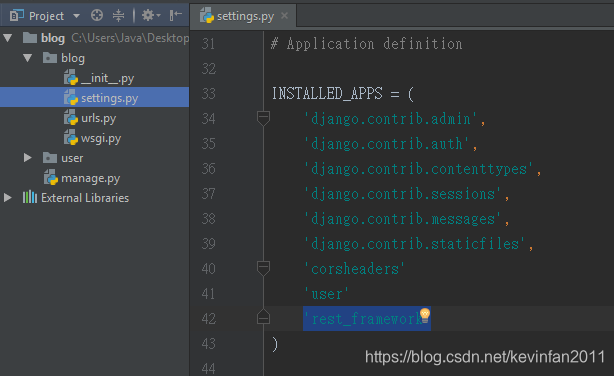
Task: Expand the user folder
Action: (28, 158)
